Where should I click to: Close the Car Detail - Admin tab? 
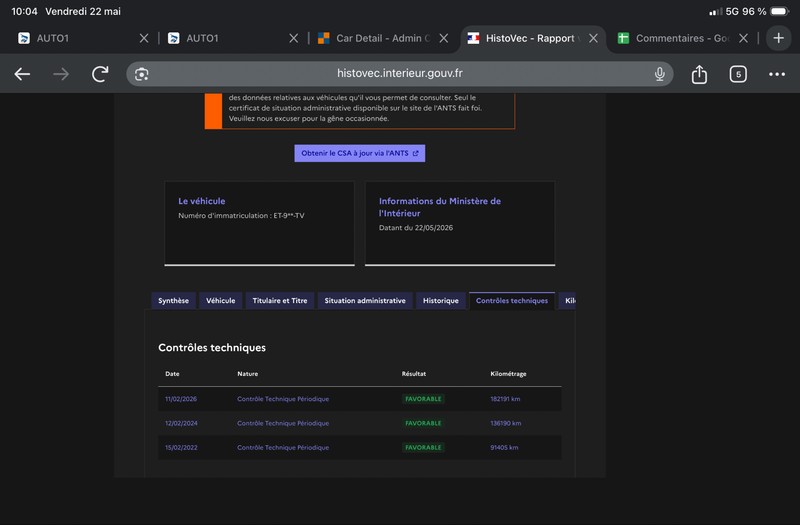click(x=443, y=38)
